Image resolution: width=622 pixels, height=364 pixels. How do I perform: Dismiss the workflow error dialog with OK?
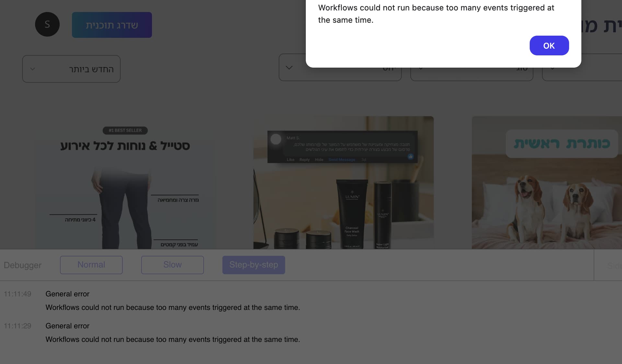tap(549, 46)
